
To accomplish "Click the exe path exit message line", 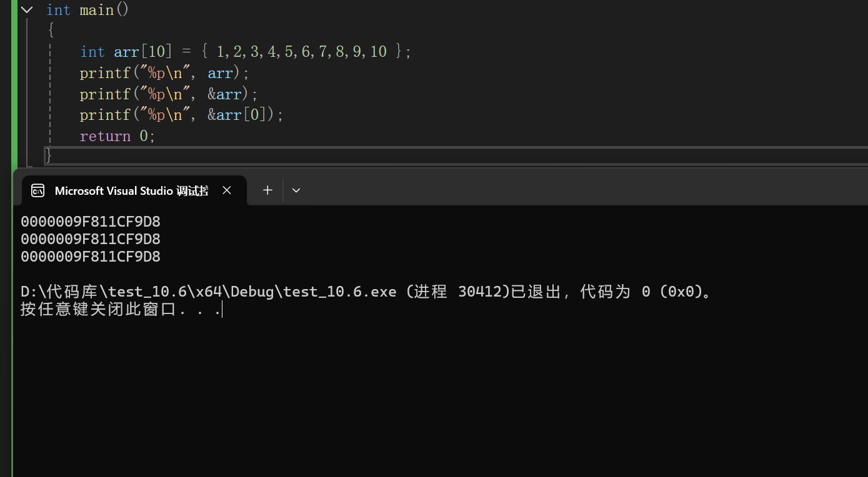I will [367, 292].
